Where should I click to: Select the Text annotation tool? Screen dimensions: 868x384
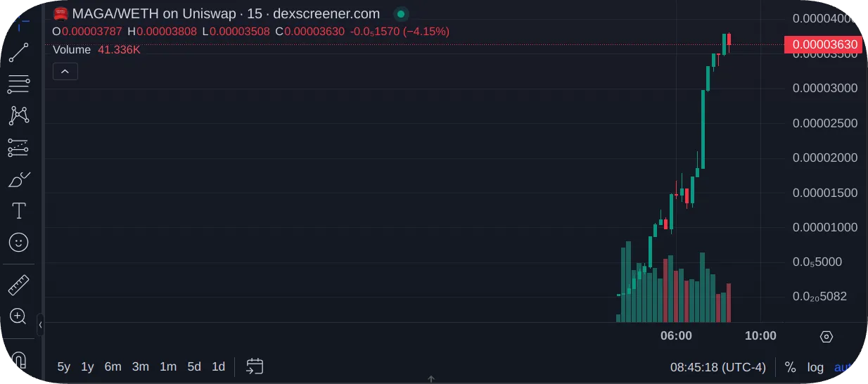coord(18,211)
